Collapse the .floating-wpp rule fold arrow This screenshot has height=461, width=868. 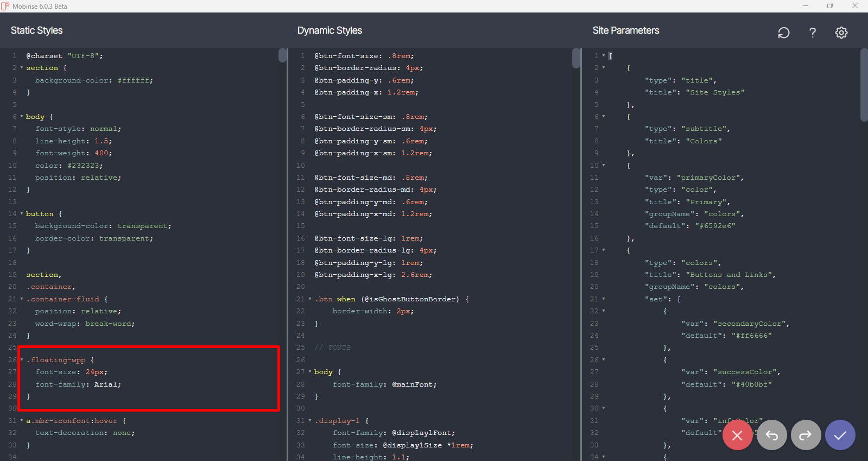click(x=22, y=360)
